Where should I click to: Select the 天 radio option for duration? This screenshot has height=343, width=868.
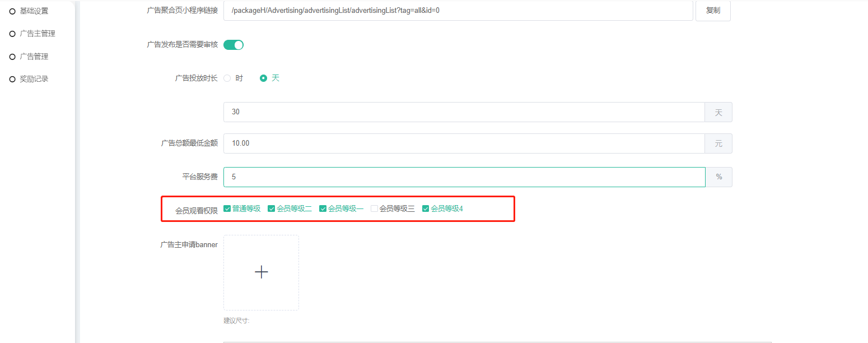pyautogui.click(x=263, y=78)
